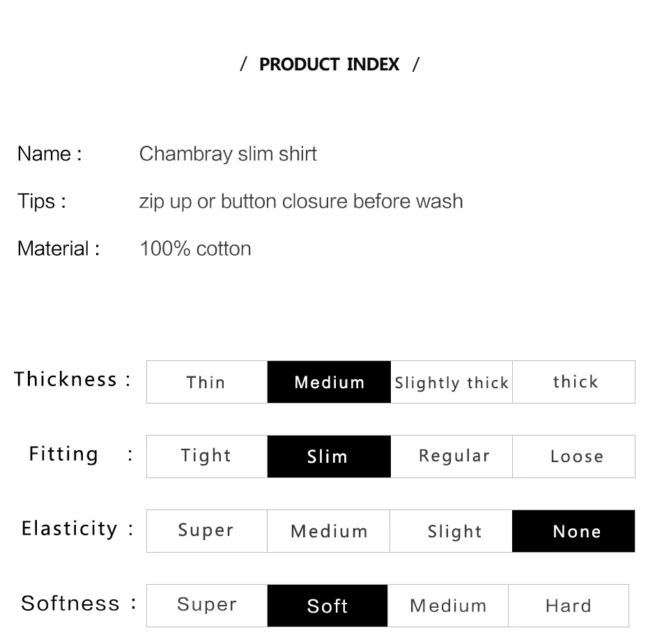
Task: Choose Slightly thick thickness option
Action: (x=452, y=382)
